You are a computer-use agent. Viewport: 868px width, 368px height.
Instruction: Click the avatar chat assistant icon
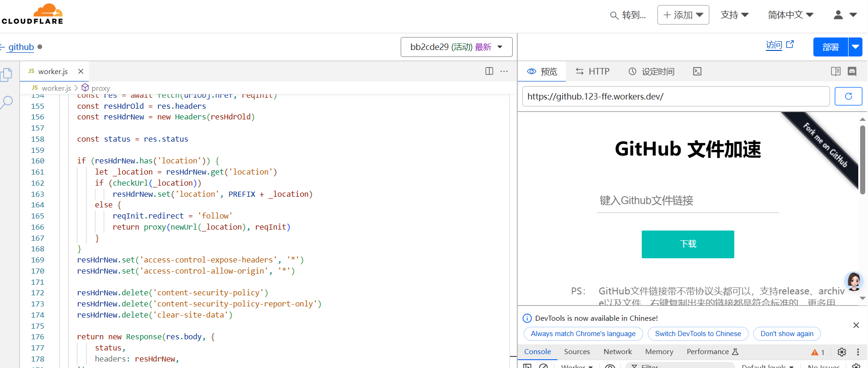click(853, 281)
